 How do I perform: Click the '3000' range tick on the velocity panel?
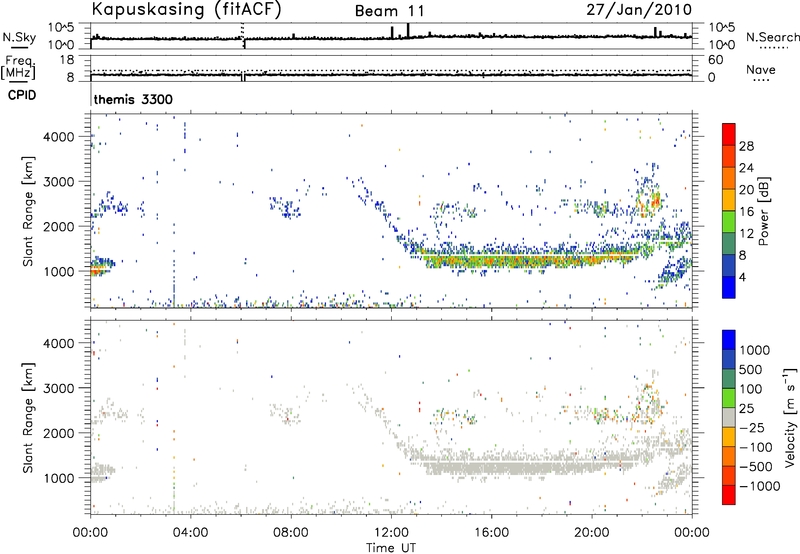[x=59, y=388]
